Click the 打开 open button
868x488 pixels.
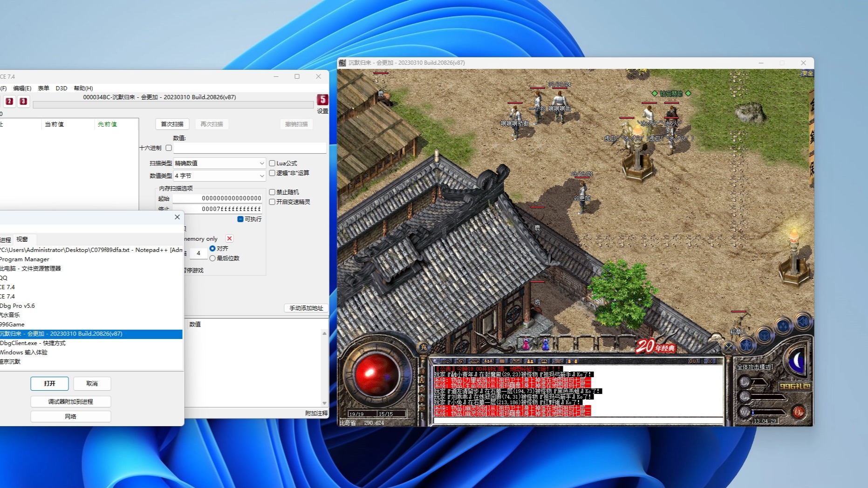coord(49,383)
